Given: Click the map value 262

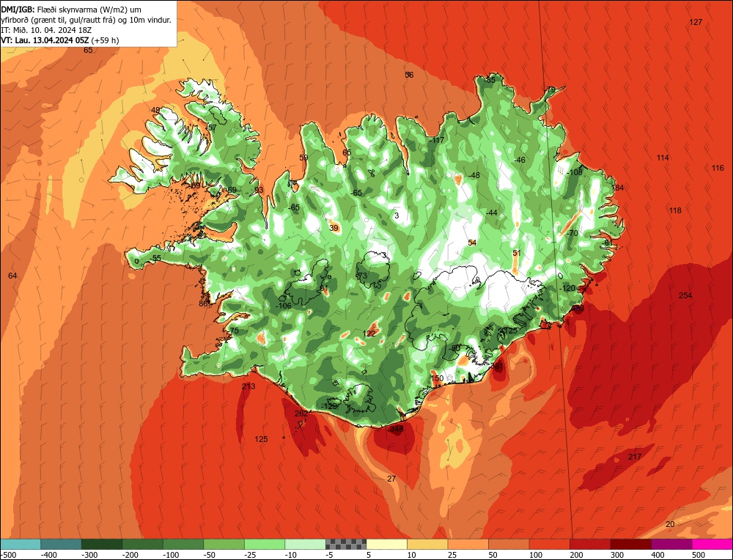Looking at the screenshot, I should 301,413.
